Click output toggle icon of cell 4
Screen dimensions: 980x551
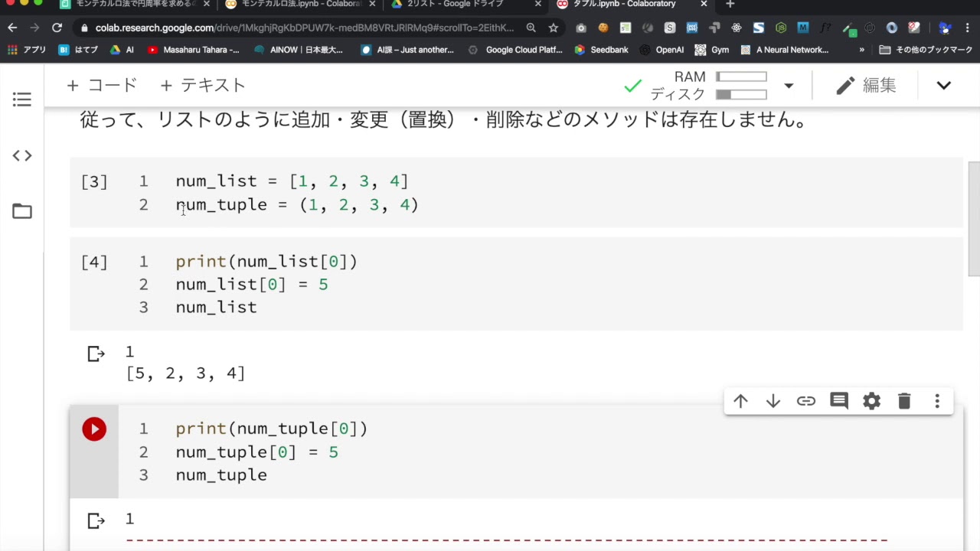[x=96, y=354]
